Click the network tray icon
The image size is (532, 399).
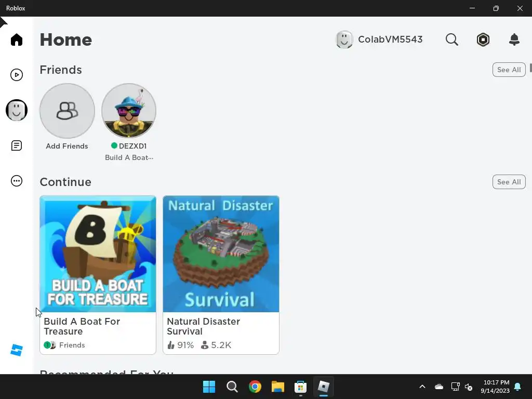pyautogui.click(x=455, y=387)
